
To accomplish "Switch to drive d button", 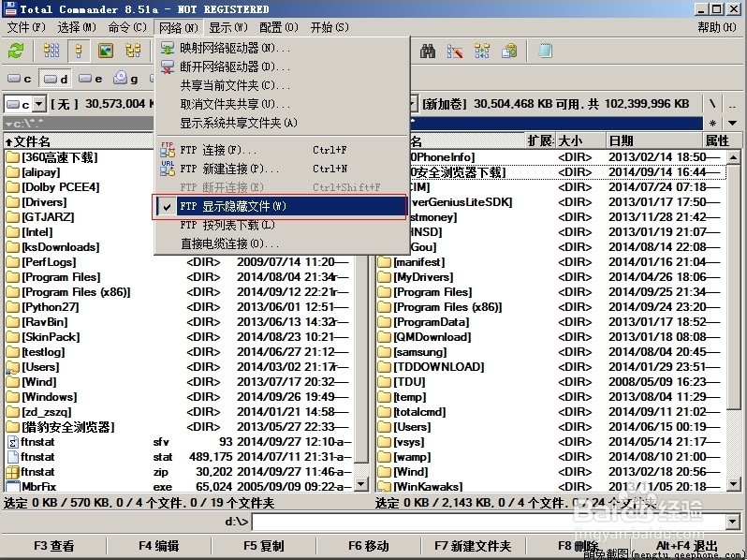I will point(55,79).
